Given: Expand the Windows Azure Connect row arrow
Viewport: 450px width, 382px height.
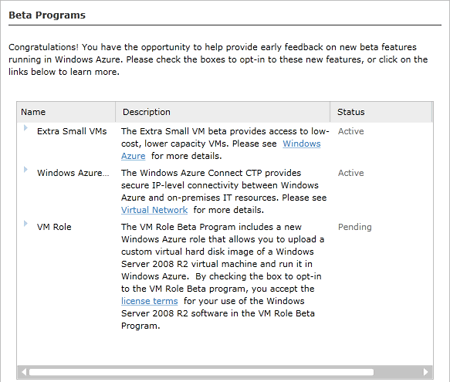Looking at the screenshot, I should (x=25, y=169).
